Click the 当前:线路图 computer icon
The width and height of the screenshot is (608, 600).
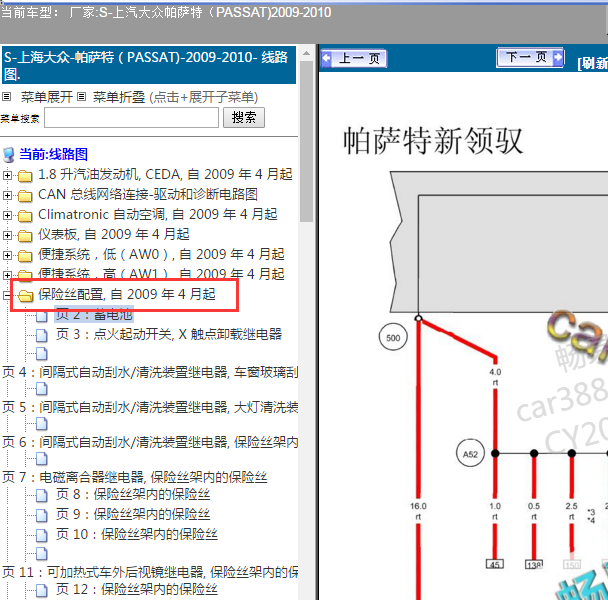tap(9, 155)
